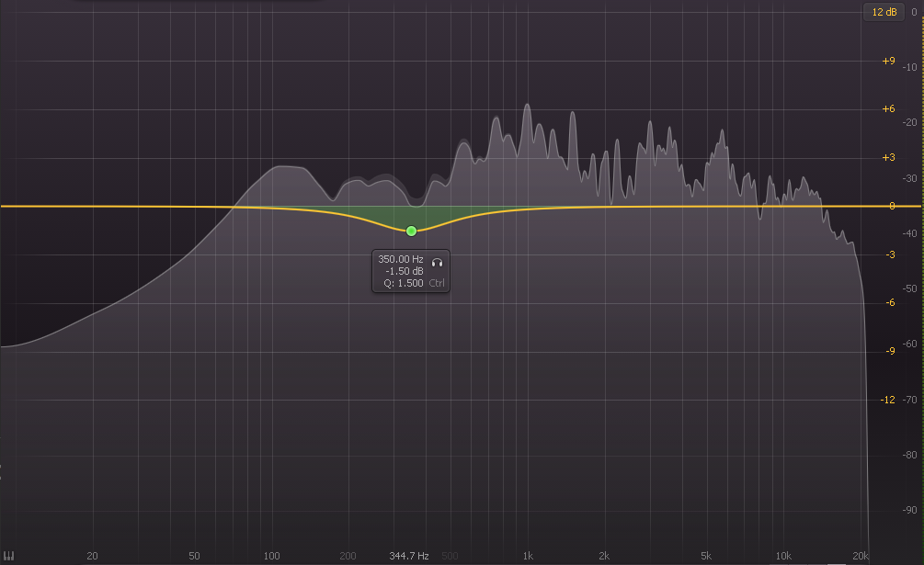This screenshot has width=924, height=565.
Task: Click the -12 mark on gain scale
Action: click(888, 400)
